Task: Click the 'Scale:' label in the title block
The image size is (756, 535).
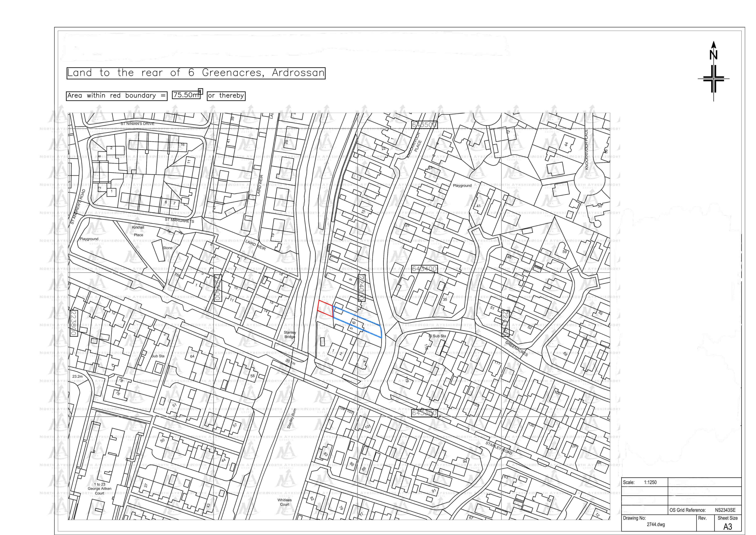Action: pos(629,482)
